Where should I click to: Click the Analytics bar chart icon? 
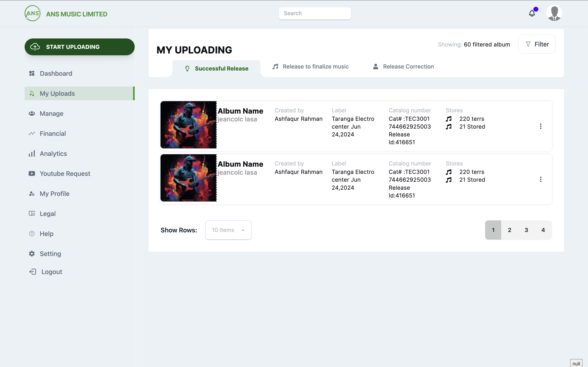[32, 154]
